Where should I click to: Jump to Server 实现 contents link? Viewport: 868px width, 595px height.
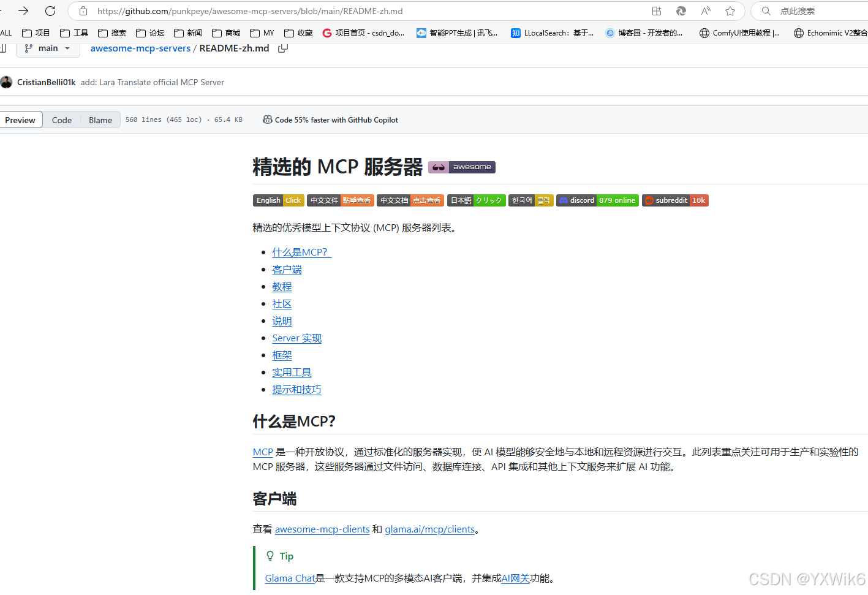[x=297, y=338]
